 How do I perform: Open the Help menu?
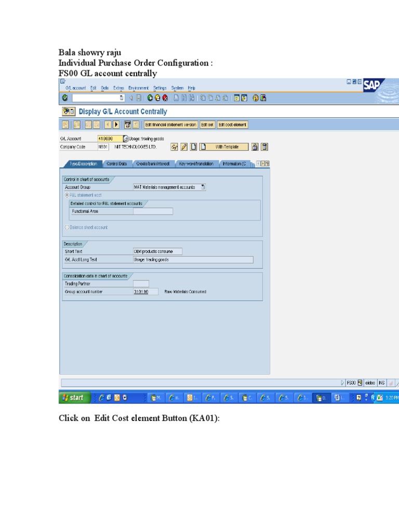pos(191,88)
